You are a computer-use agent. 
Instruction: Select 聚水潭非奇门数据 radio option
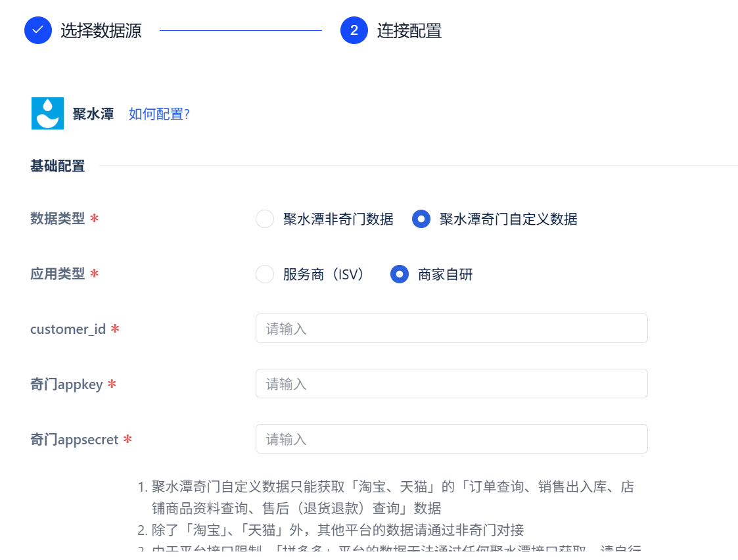pos(265,219)
